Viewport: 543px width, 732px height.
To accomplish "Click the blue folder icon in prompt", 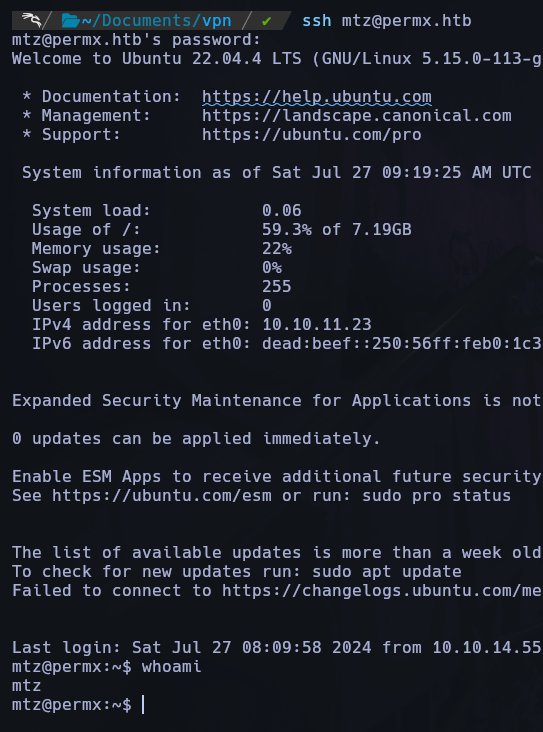I will [x=71, y=21].
